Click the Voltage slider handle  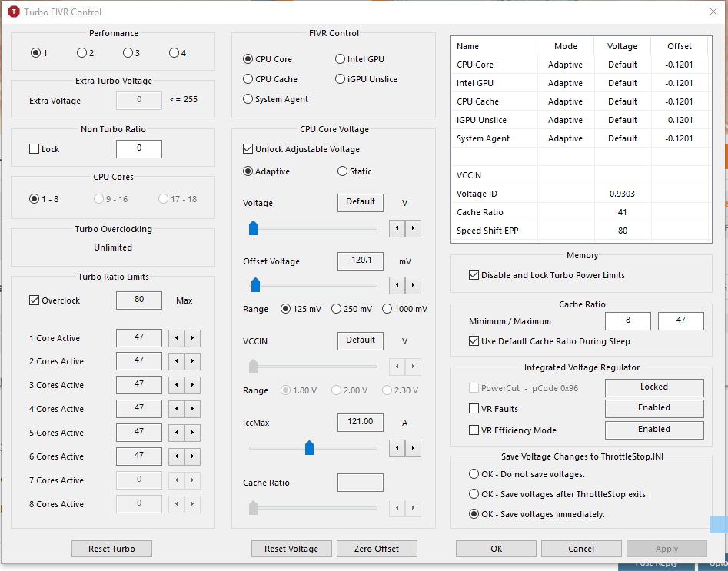[253, 228]
